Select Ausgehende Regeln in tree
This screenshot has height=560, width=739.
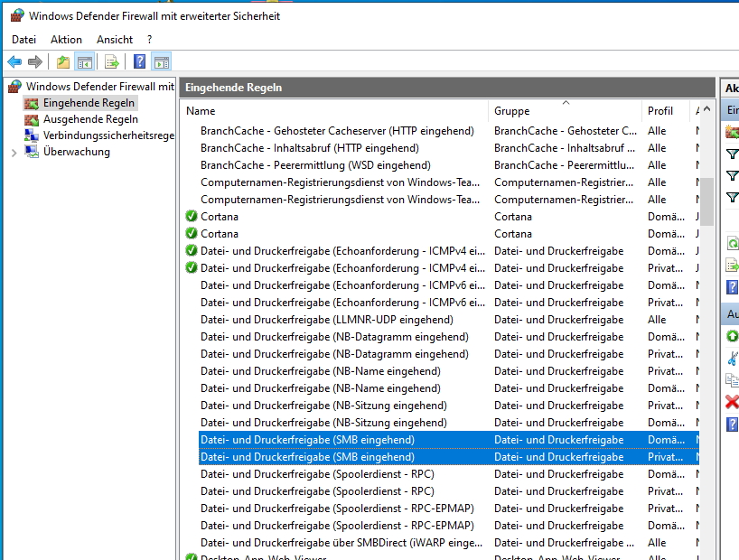[x=90, y=119]
